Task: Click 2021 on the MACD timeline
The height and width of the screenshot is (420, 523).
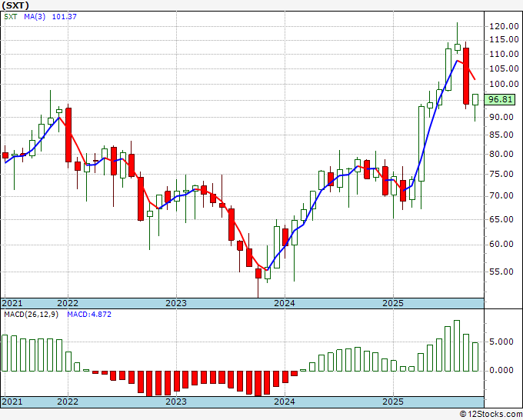Action: pos(12,402)
